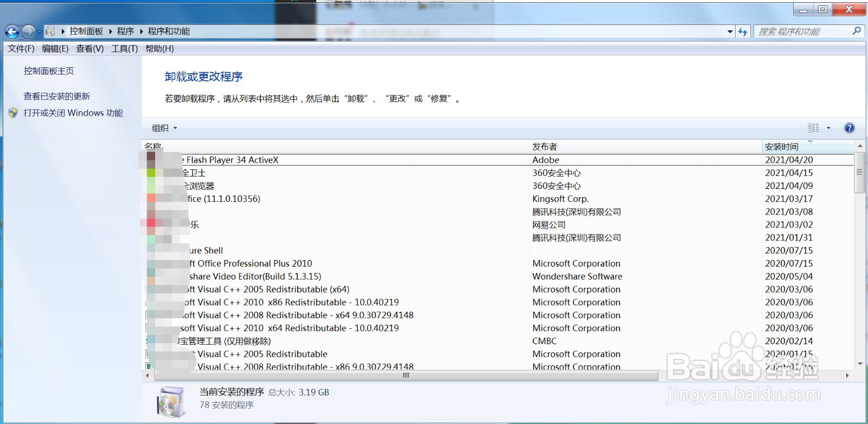Refresh the address bar view
Screen dimensions: 868x424
743,32
